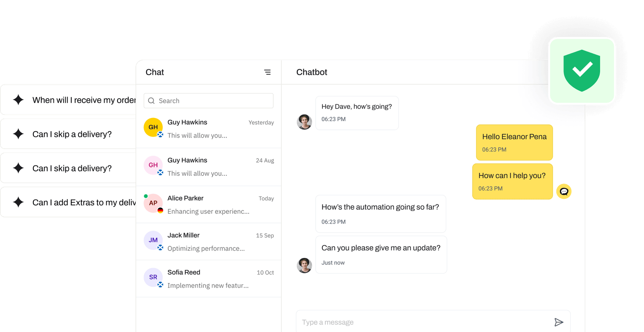Click the sparkle icon beside 'When will I receive my order'
Image resolution: width=644 pixels, height=332 pixels.
(x=19, y=100)
